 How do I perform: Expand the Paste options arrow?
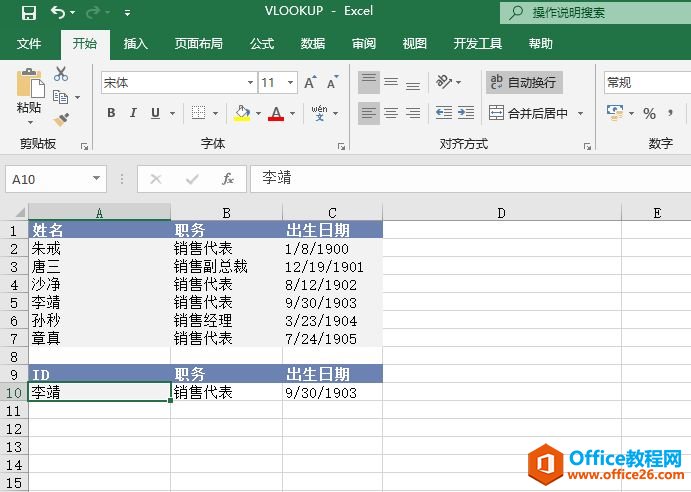(x=30, y=122)
